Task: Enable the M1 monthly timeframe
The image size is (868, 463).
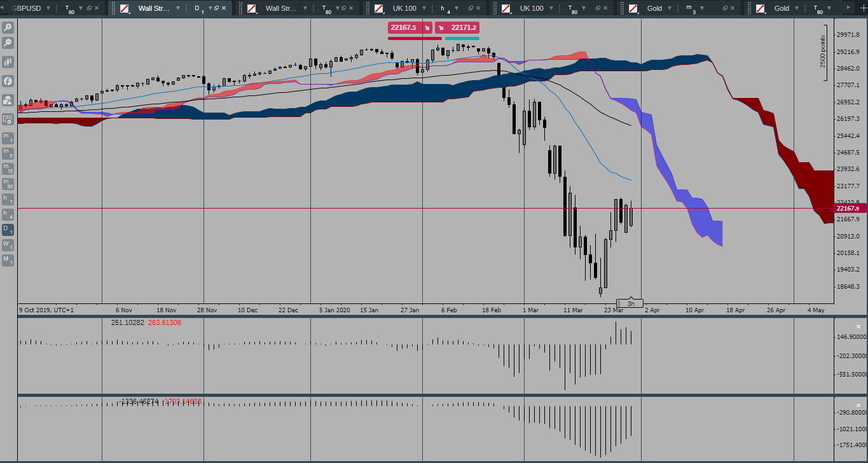Action: pyautogui.click(x=8, y=261)
